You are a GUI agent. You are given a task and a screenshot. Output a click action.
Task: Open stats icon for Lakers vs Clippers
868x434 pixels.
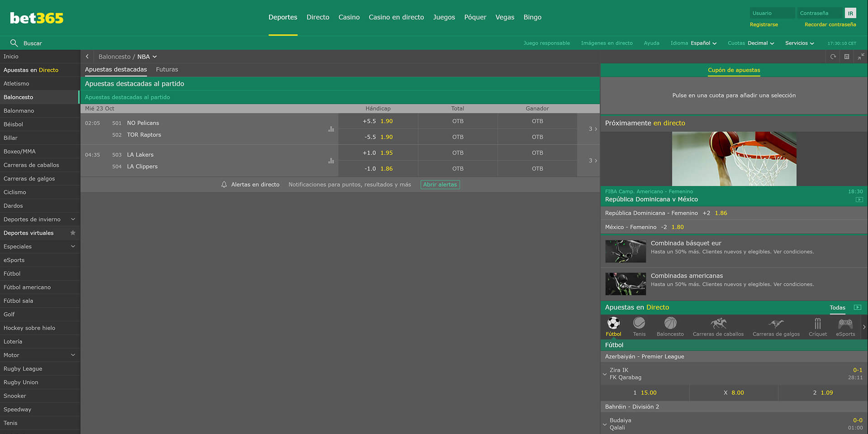(331, 161)
